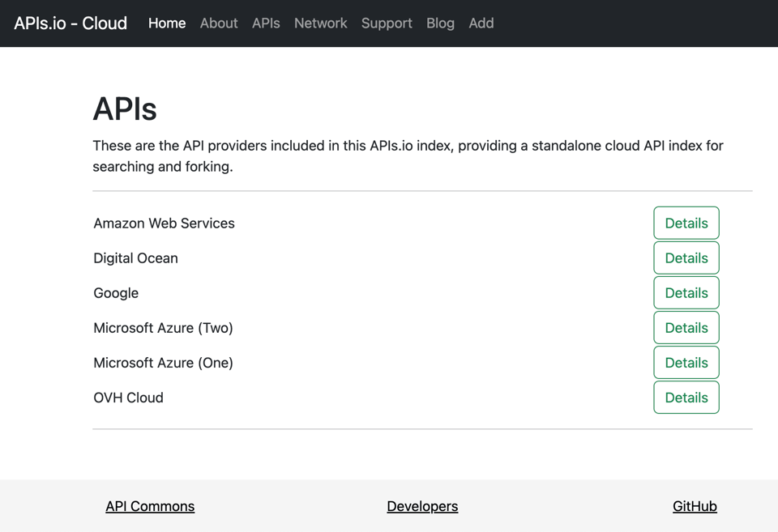This screenshot has height=532, width=778.
Task: Open the Home navigation item
Action: [167, 23]
